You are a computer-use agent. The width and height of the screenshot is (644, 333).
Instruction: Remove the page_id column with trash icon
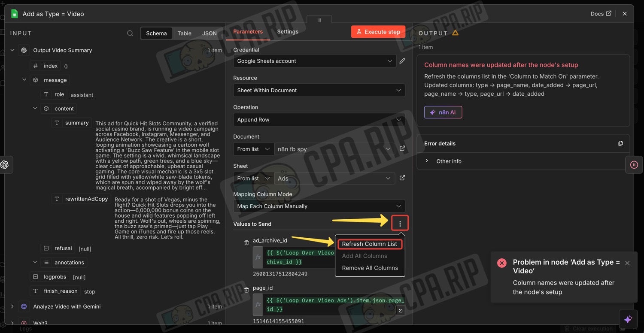click(x=246, y=290)
